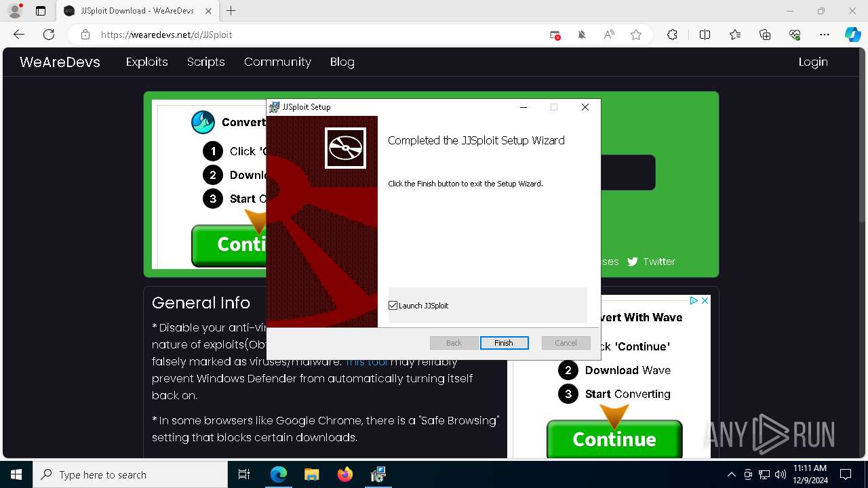Open the Copilot sidebar icon
Image resolution: width=868 pixels, height=488 pixels.
(x=852, y=35)
